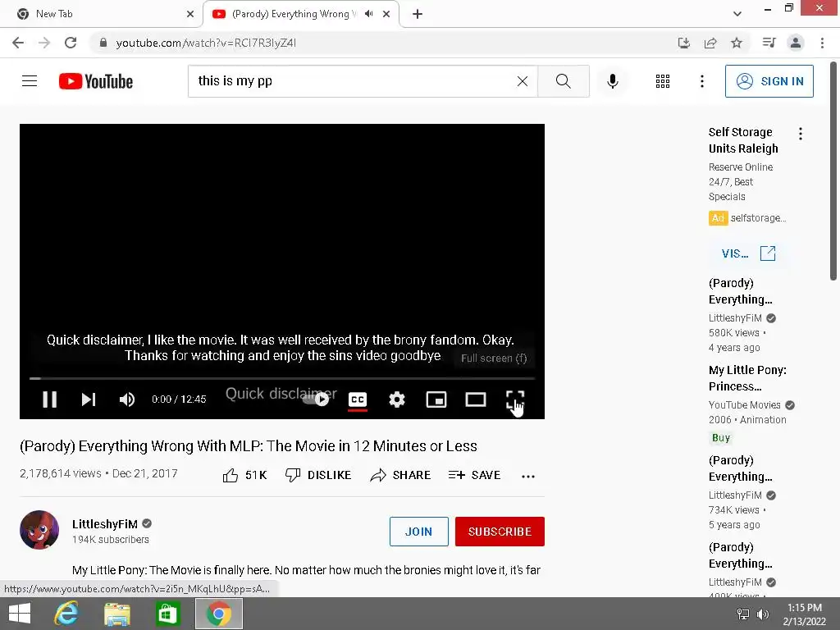Reload the current page
The image size is (840, 630).
(71, 43)
